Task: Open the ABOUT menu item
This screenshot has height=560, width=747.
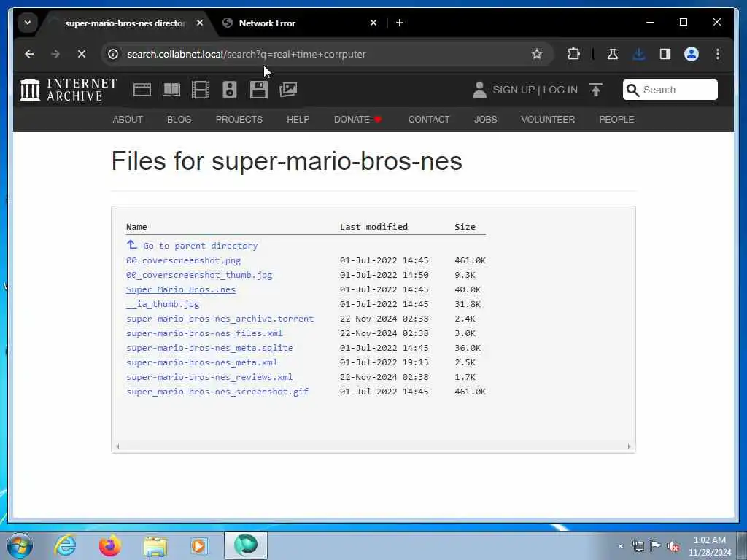Action: (x=128, y=120)
